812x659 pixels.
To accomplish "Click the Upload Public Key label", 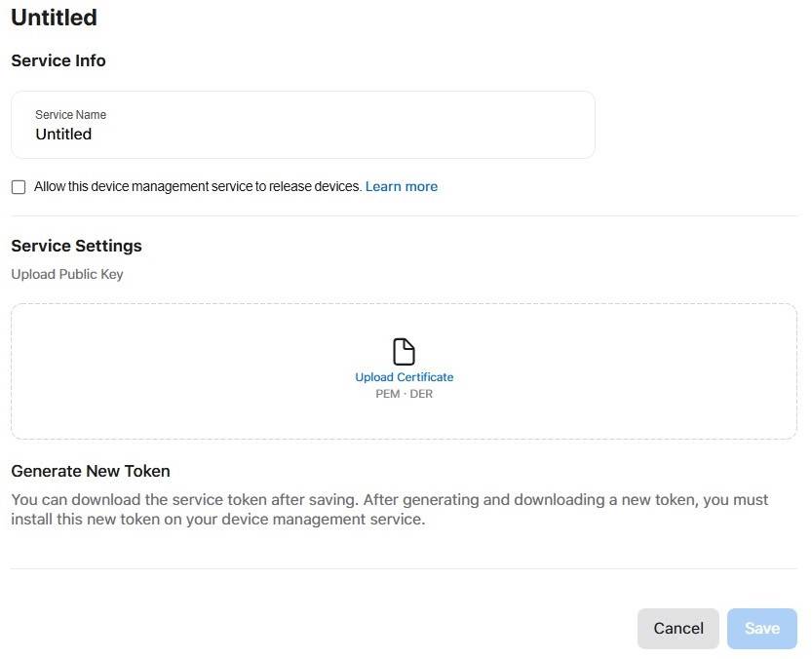I will (x=67, y=274).
